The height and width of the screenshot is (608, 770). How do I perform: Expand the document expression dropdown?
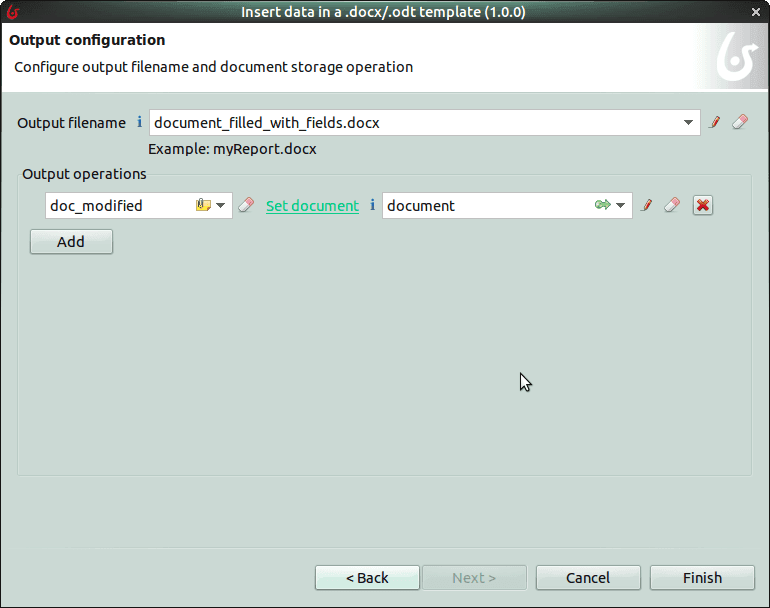[620, 205]
